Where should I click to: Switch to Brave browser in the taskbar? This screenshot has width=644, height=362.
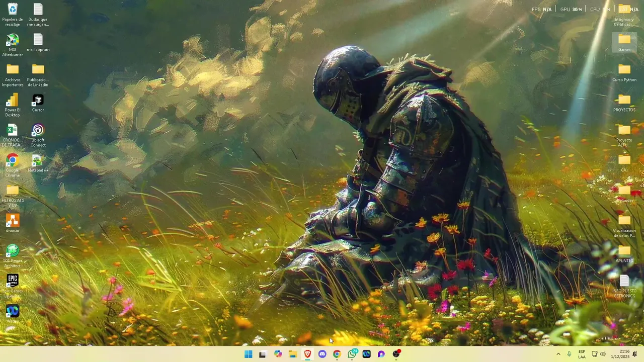click(x=307, y=354)
